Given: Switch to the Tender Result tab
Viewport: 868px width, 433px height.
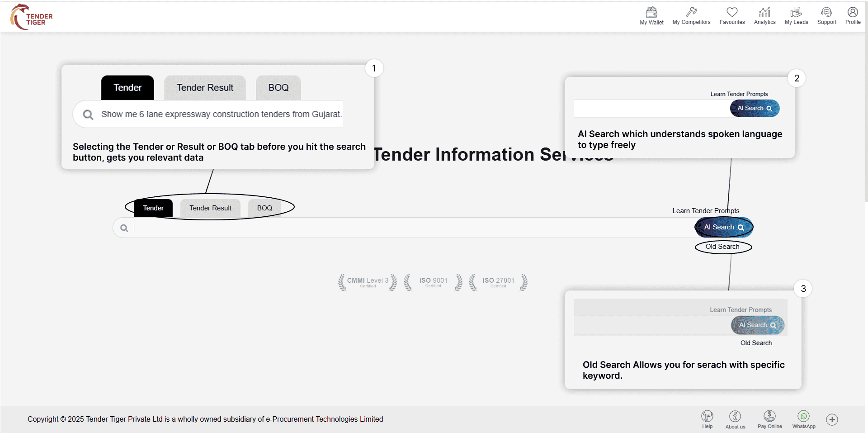Looking at the screenshot, I should (210, 208).
